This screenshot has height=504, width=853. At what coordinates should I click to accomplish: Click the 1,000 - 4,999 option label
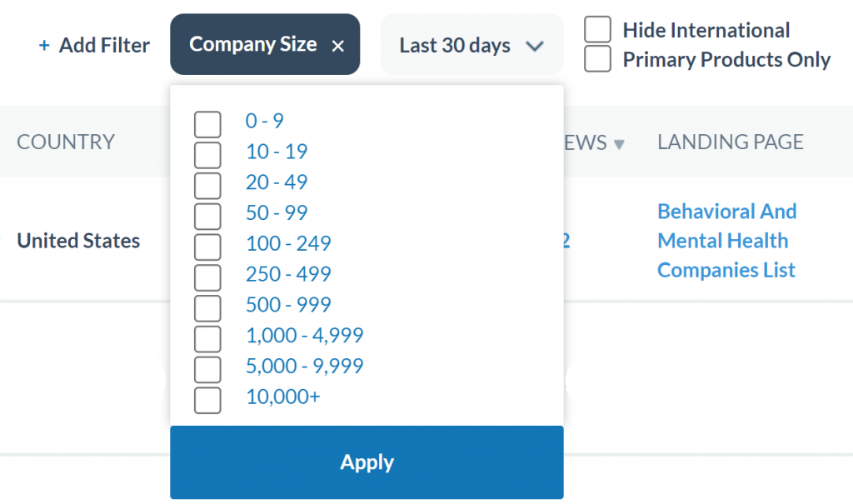point(304,336)
